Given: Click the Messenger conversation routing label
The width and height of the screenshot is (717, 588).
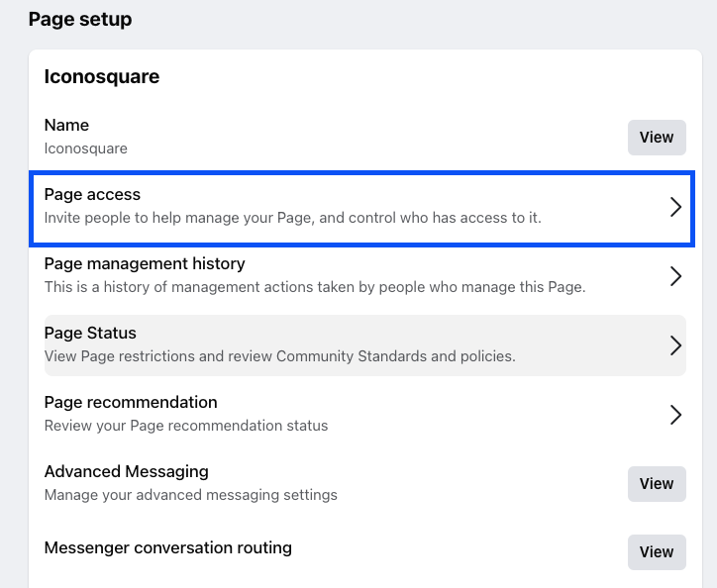Looking at the screenshot, I should (x=167, y=547).
